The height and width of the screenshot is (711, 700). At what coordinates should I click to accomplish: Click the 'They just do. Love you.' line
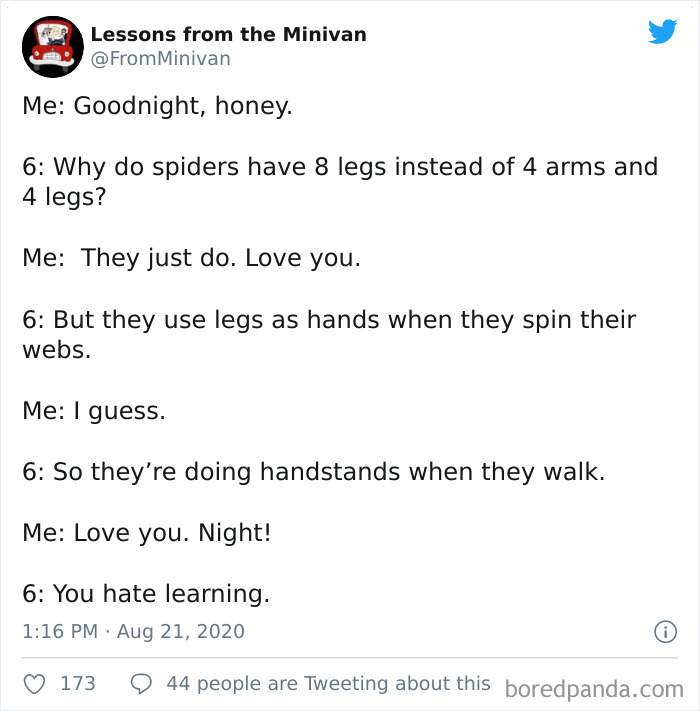191,258
